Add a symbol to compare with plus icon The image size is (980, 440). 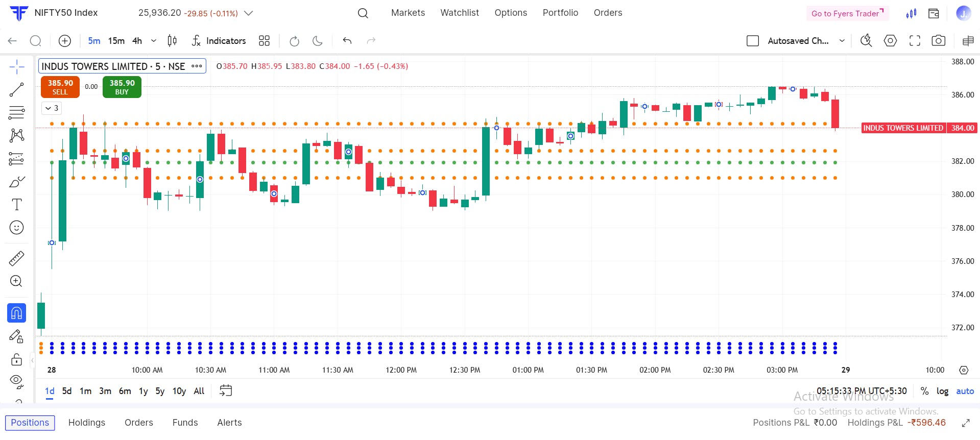pos(65,41)
